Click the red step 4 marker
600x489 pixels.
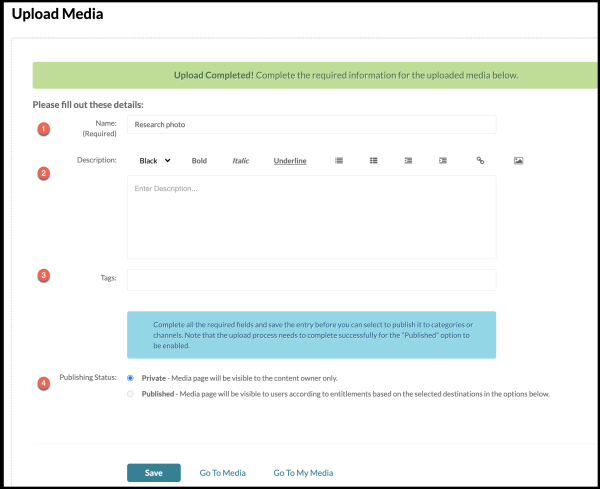(44, 383)
